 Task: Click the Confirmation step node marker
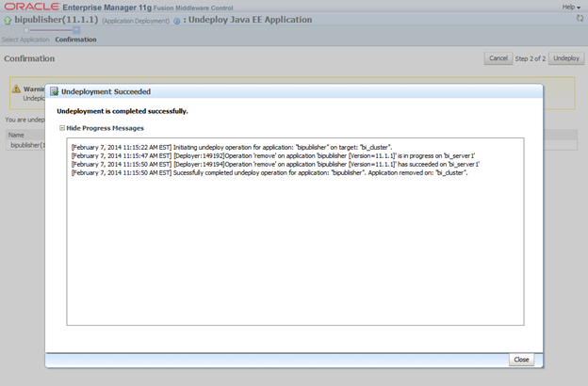tap(75, 30)
